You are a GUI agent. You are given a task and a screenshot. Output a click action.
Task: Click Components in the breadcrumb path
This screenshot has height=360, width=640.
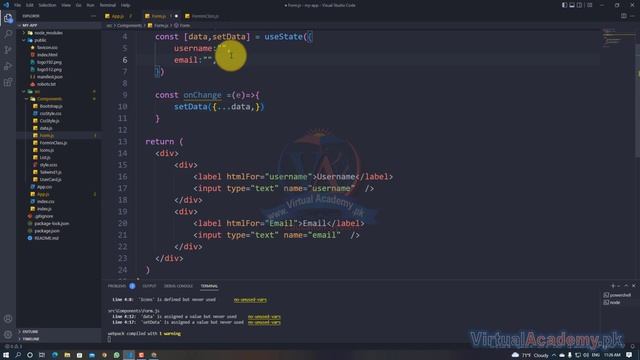click(x=129, y=25)
